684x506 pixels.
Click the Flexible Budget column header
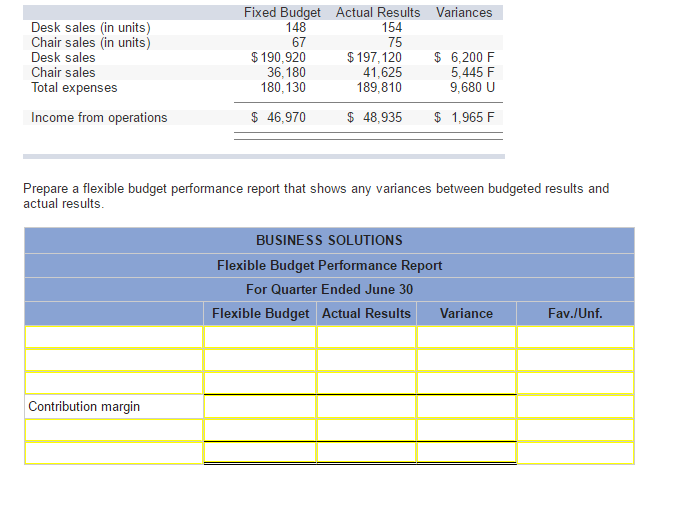coord(260,314)
